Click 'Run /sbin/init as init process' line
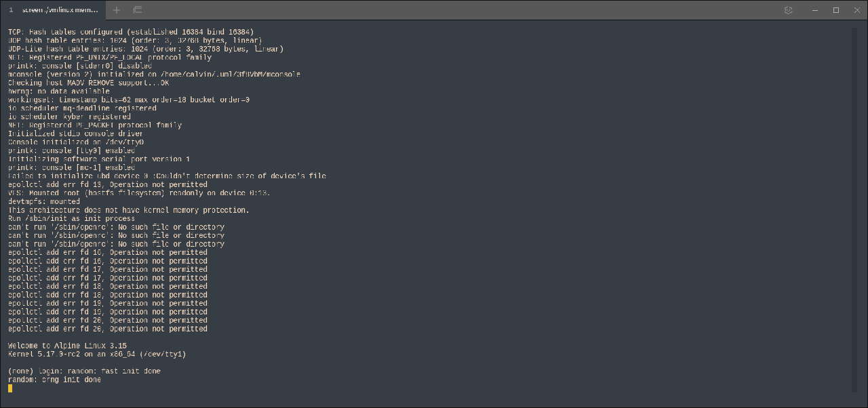Image resolution: width=868 pixels, height=408 pixels. click(x=71, y=219)
